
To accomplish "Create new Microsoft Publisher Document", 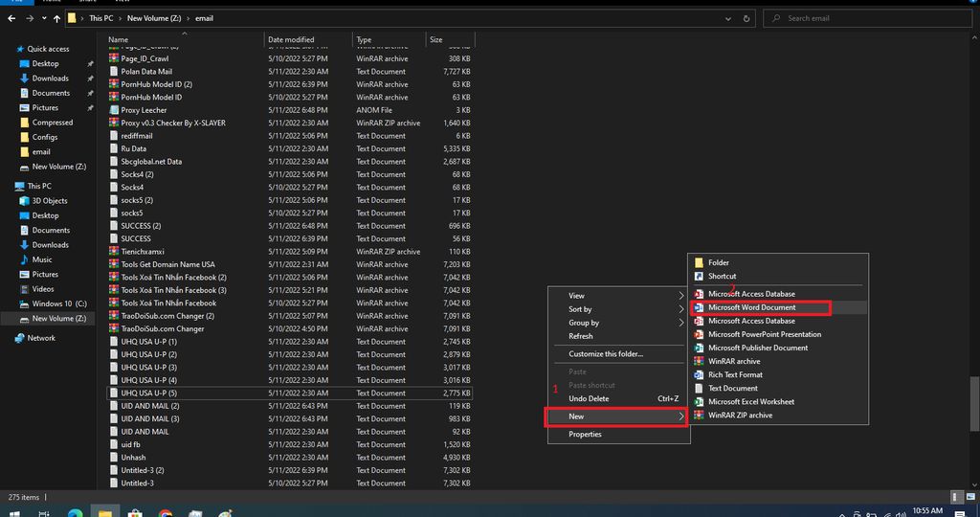I will point(778,348).
